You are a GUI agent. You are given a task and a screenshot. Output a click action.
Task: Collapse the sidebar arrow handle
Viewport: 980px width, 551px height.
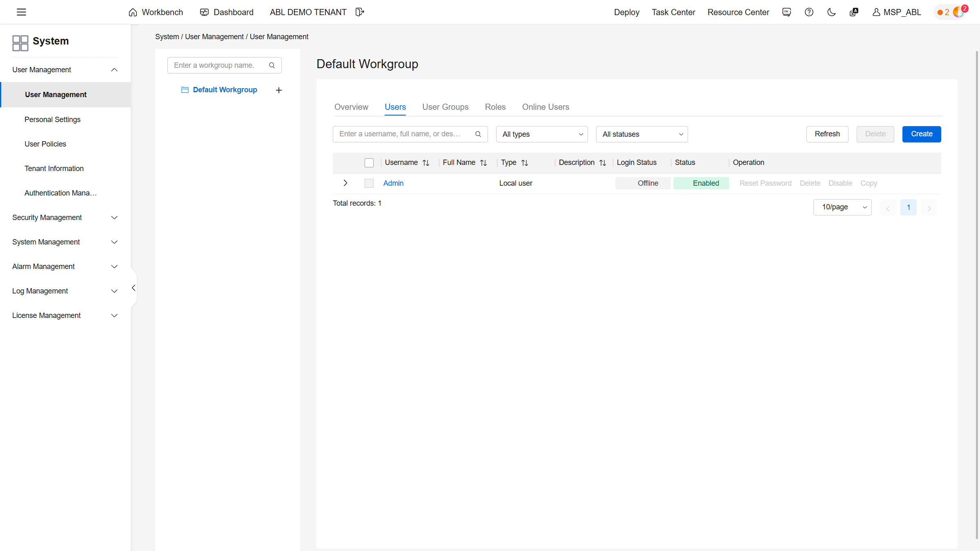click(x=134, y=288)
